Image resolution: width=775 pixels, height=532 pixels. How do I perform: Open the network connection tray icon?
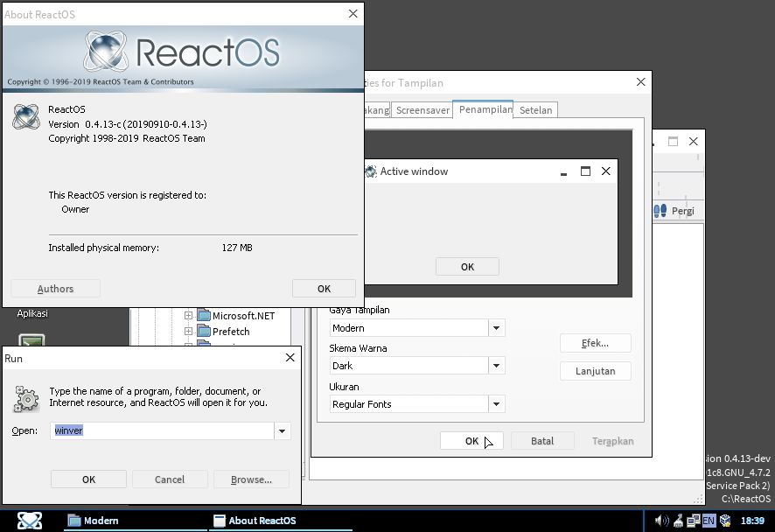(x=694, y=520)
